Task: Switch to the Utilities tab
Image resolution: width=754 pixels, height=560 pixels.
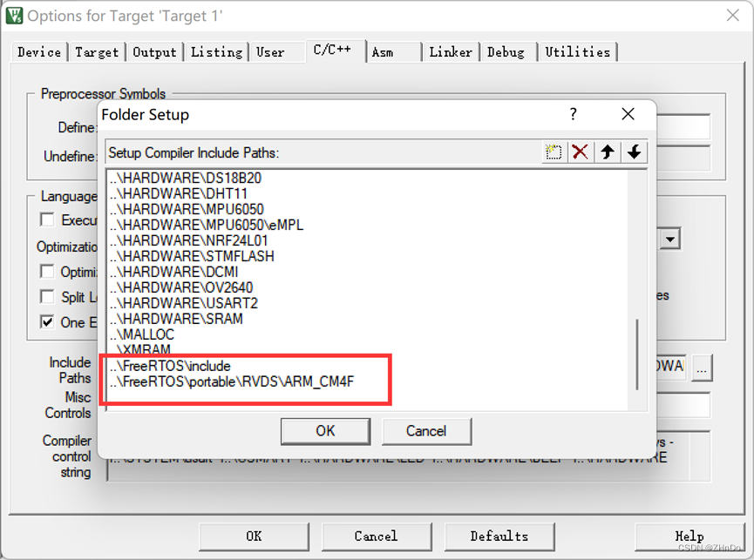Action: (x=578, y=52)
